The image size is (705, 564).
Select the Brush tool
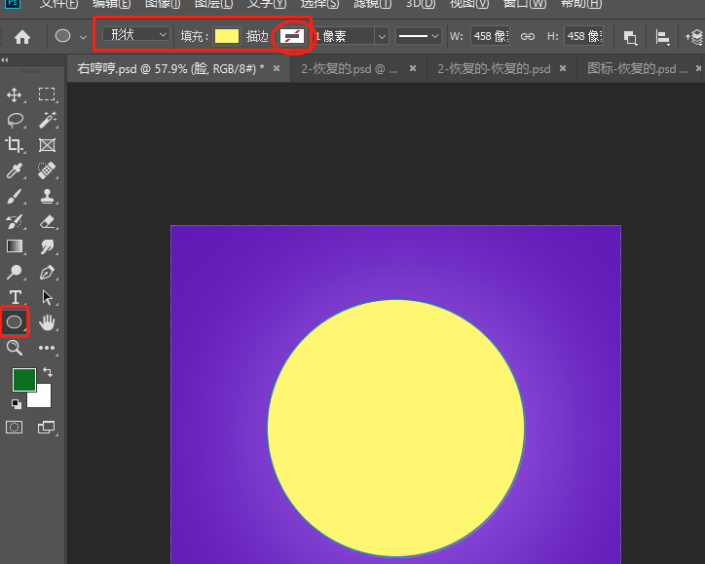[15, 196]
